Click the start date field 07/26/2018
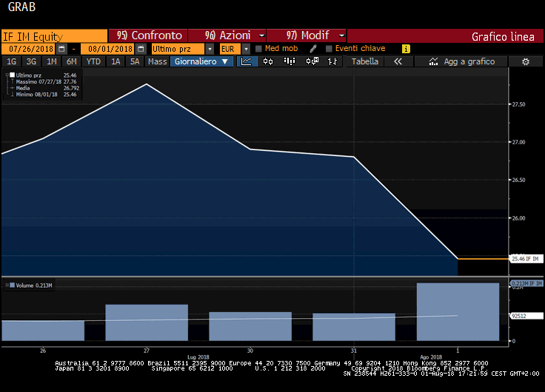This screenshot has width=545, height=392. (28, 49)
